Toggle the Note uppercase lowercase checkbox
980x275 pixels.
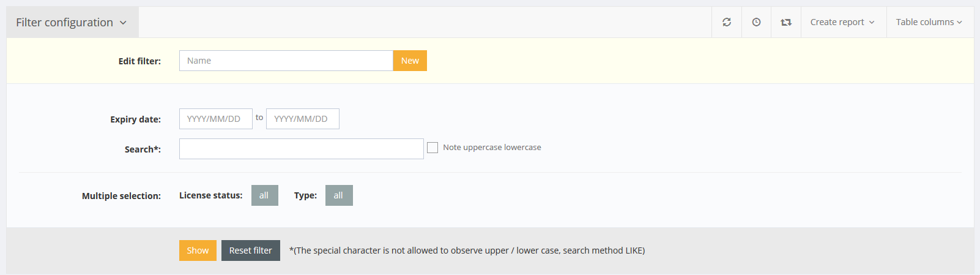click(432, 148)
